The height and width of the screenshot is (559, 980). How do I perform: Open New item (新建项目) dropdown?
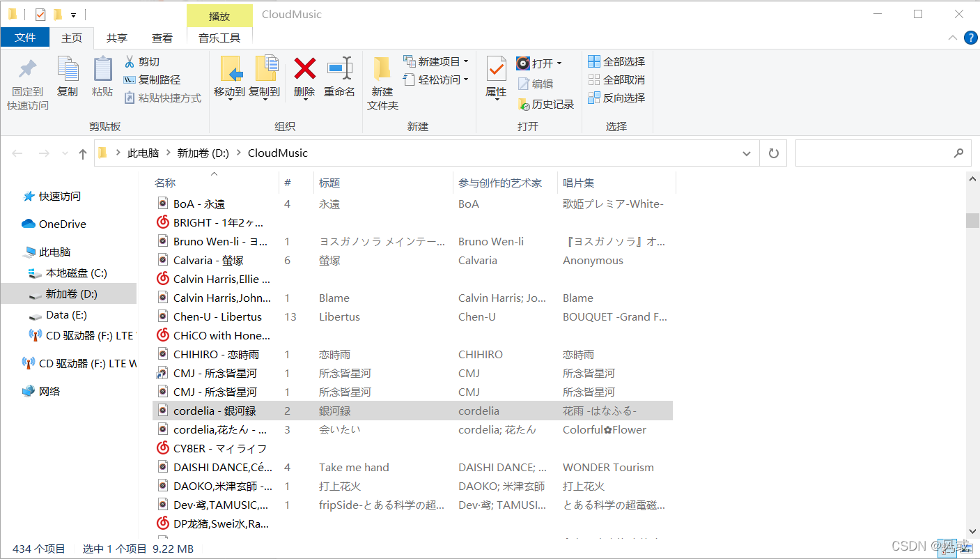tap(436, 61)
